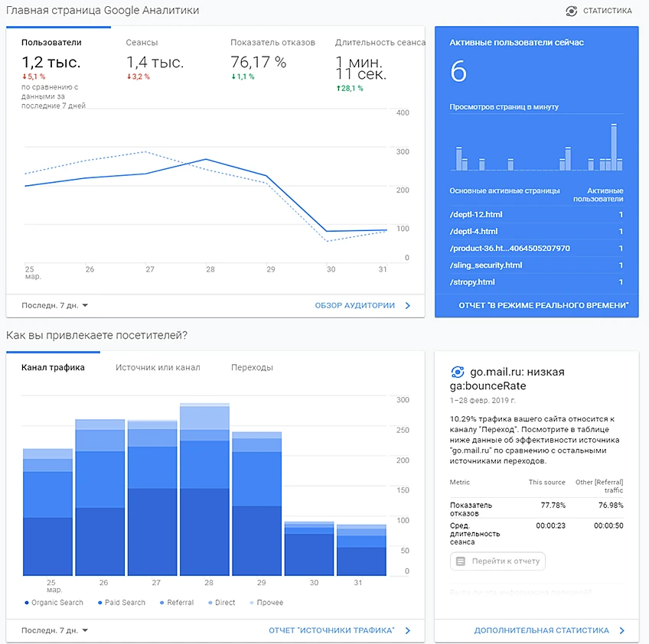
Task: Toggle the Referral legend item
Action: tap(177, 603)
